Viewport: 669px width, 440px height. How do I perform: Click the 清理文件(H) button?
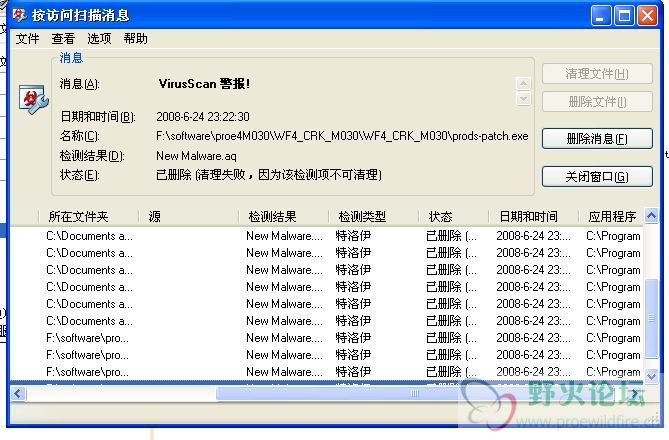[597, 74]
